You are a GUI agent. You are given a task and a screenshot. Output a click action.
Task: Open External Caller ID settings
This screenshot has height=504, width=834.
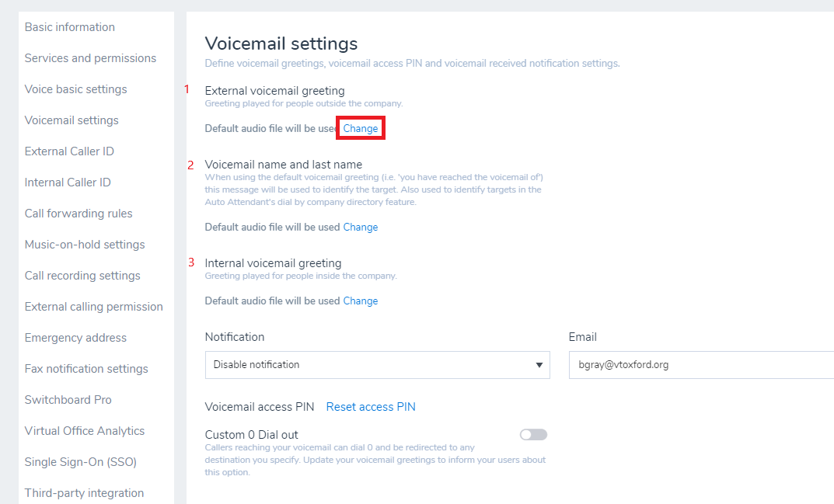(68, 151)
